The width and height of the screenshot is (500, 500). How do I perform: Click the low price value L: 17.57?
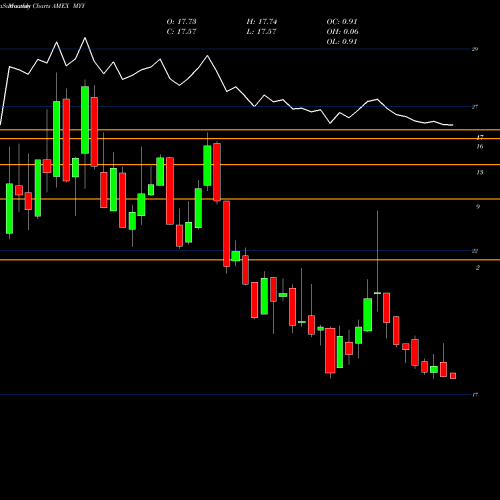coord(262,32)
